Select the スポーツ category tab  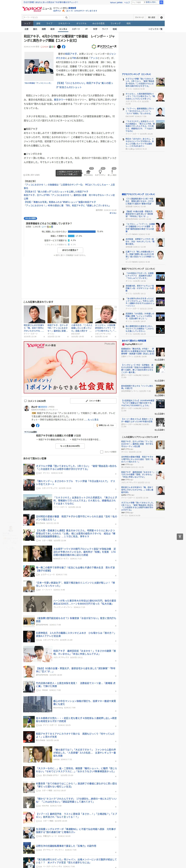tap(76, 29)
